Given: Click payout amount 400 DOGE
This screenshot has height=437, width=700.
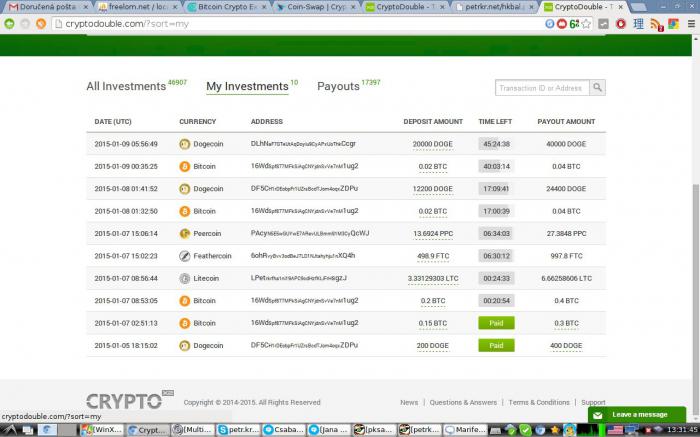Looking at the screenshot, I should pyautogui.click(x=566, y=345).
